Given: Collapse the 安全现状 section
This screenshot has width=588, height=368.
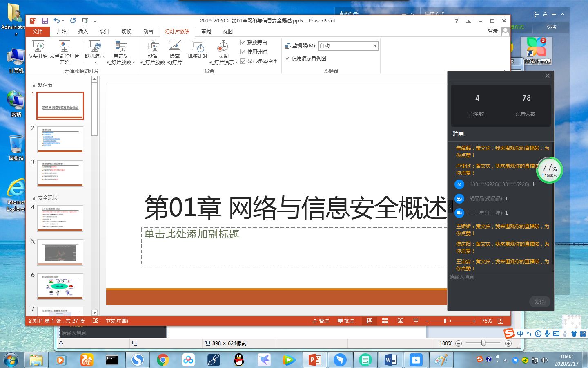Looking at the screenshot, I should [x=34, y=198].
